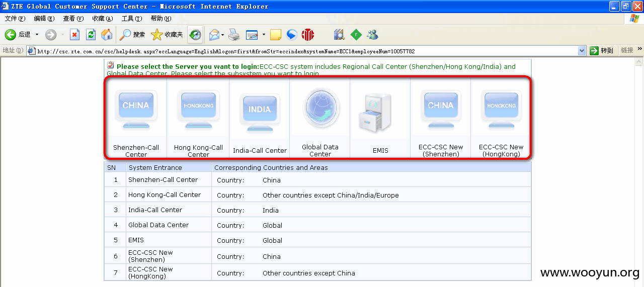Open the 帮助(H) menu

pyautogui.click(x=161, y=19)
